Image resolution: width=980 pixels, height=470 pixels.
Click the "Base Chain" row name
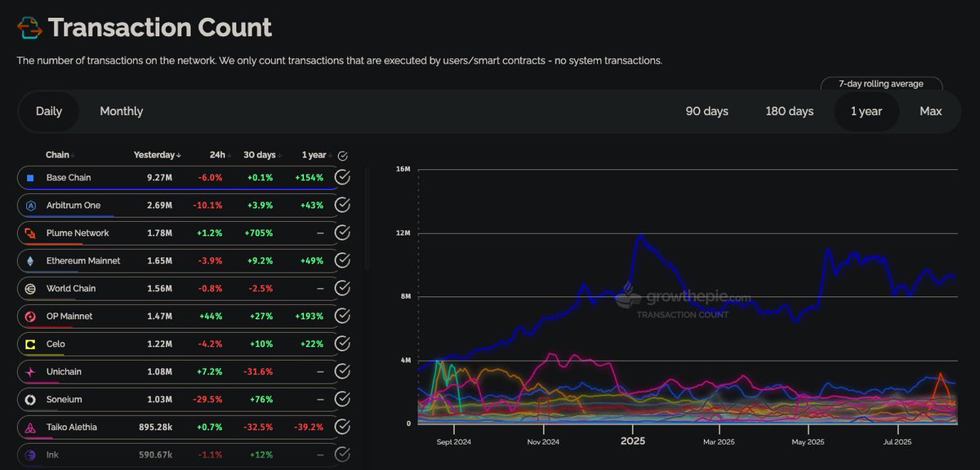pyautogui.click(x=69, y=178)
